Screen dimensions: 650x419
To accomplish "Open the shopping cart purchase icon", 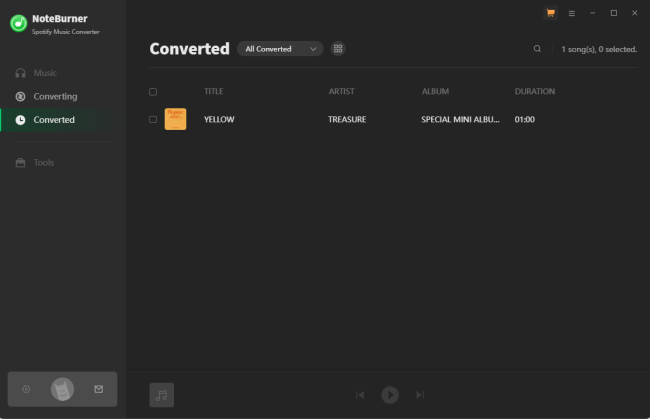I will (x=551, y=13).
